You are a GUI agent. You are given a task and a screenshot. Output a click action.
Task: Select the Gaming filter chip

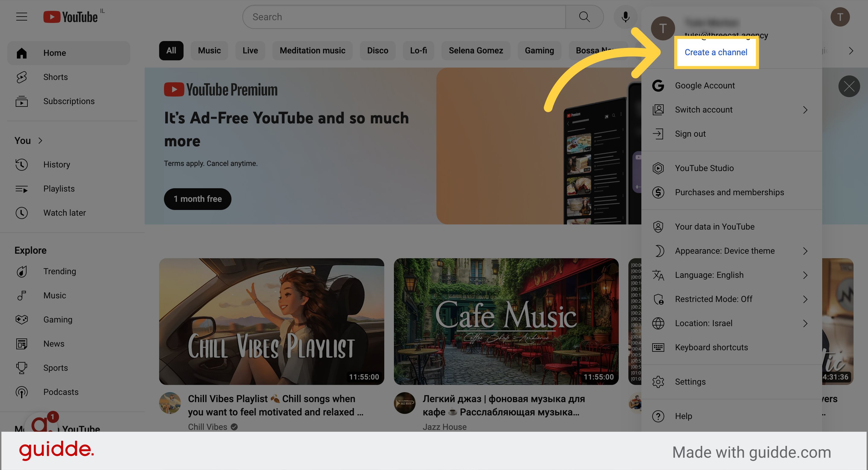click(x=539, y=51)
